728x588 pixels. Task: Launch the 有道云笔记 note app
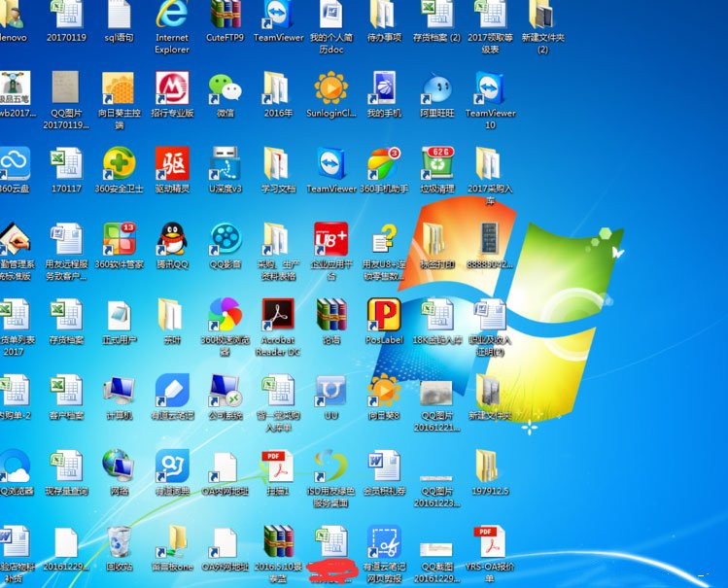pos(172,397)
